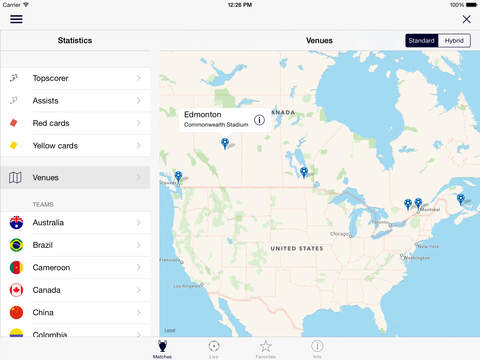Viewport: 480px width, 360px height.
Task: Open Yellow cards statistics
Action: (75, 146)
